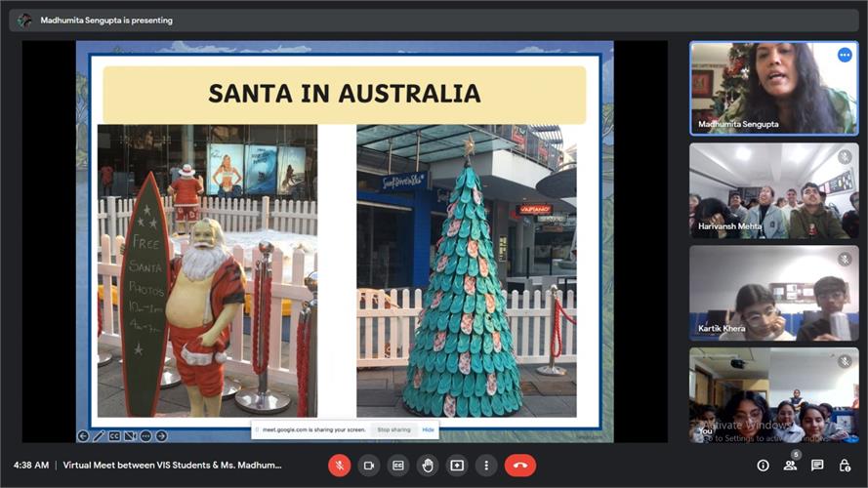
Task: Go to the previous slide arrow
Action: [x=84, y=436]
